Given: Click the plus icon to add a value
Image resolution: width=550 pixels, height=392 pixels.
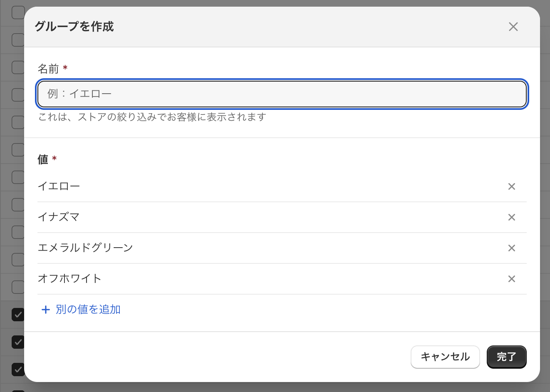Looking at the screenshot, I should (x=45, y=310).
